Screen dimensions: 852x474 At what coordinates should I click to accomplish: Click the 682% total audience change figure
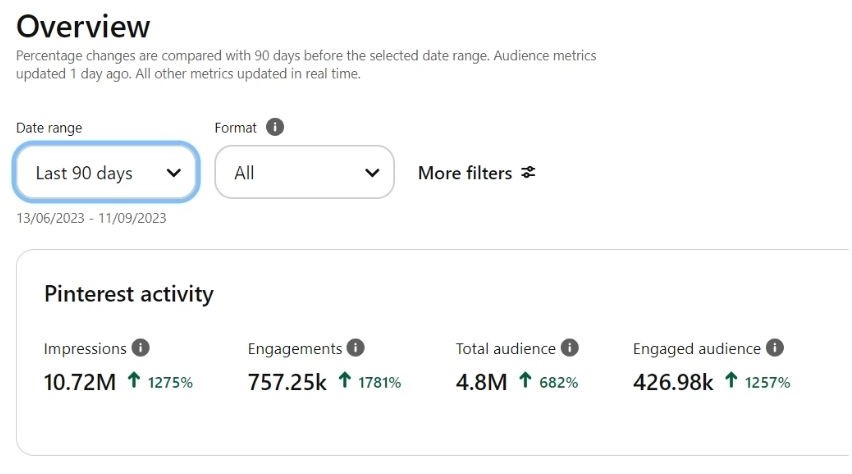click(559, 383)
